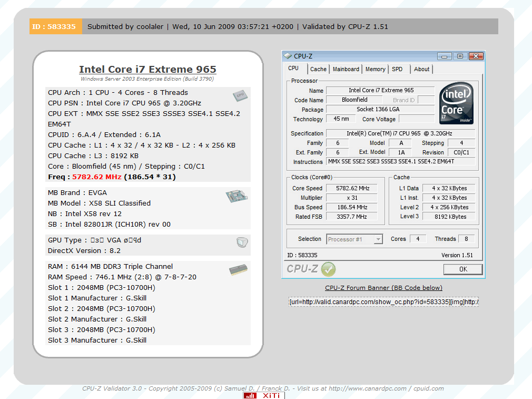Click the Revision value C0/C1

tap(461, 152)
